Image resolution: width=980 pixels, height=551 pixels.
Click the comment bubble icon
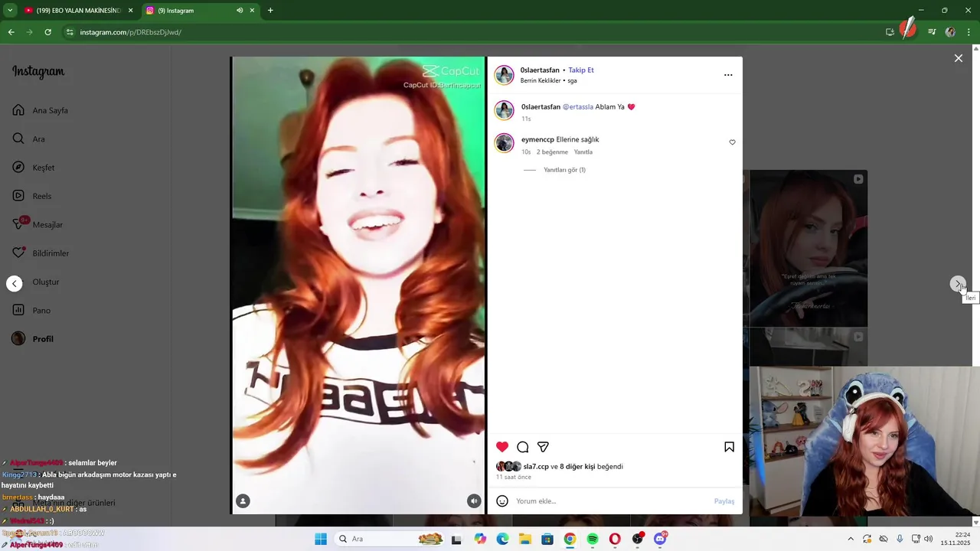[523, 447]
